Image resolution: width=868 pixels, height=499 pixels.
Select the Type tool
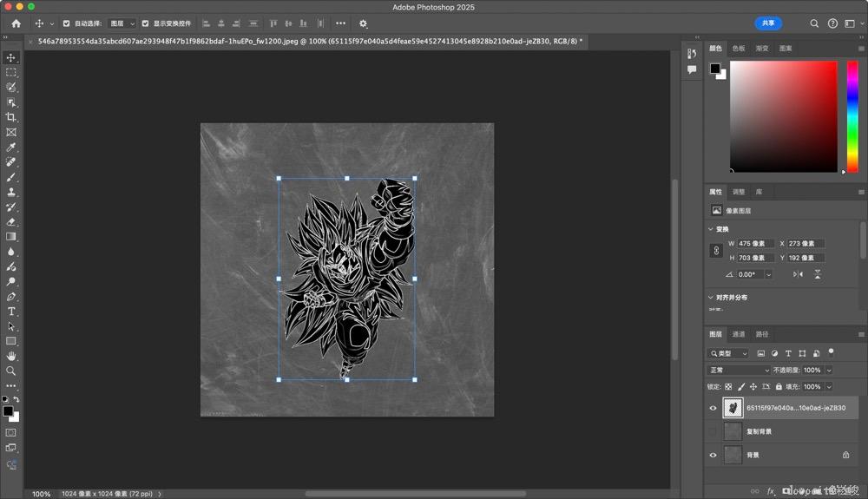[x=11, y=311]
